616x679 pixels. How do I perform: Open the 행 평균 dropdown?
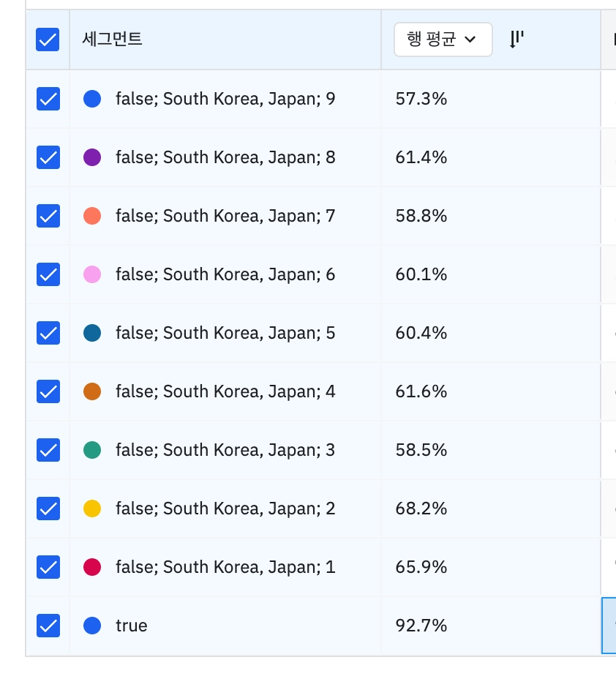(443, 40)
